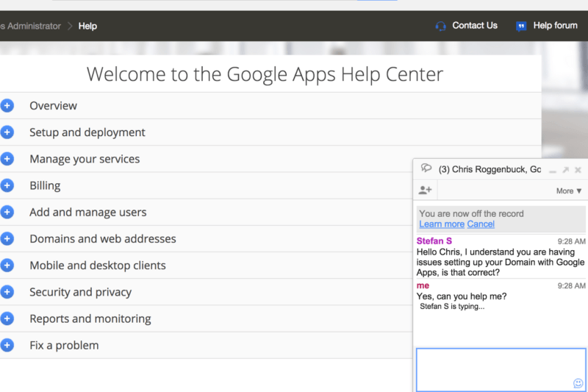Viewport: 588px width, 392px height.
Task: Expand the Billing plus icon
Action: click(7, 185)
